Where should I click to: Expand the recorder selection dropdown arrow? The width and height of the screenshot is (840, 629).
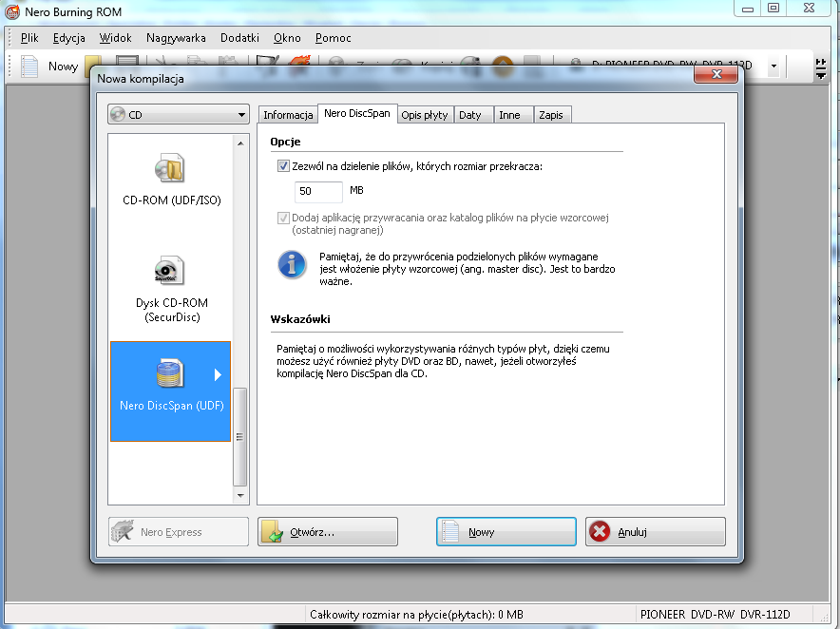pyautogui.click(x=773, y=67)
